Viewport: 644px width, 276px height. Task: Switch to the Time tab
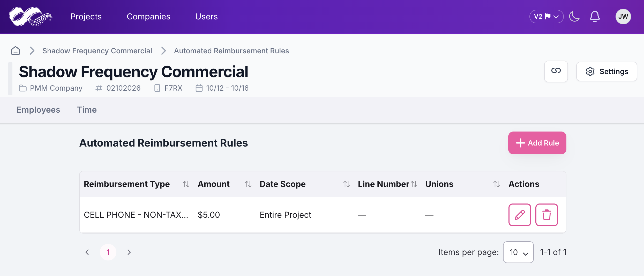click(x=87, y=110)
